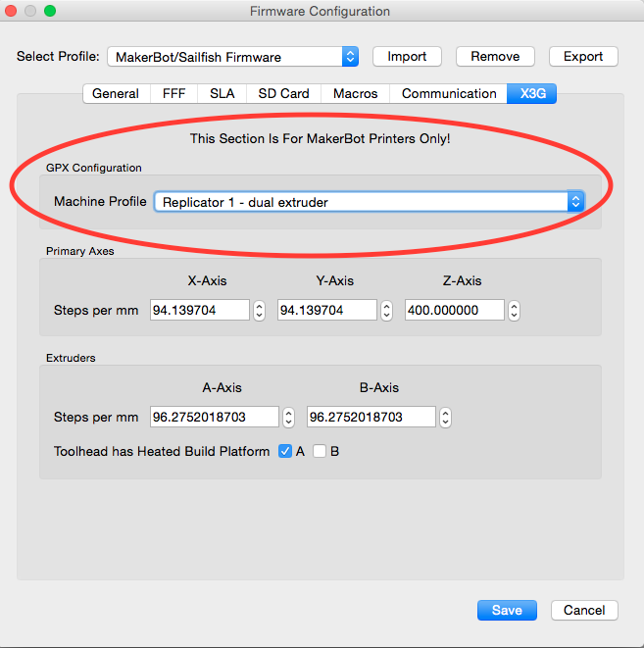The image size is (644, 648).
Task: Switch to the General tab
Action: point(116,93)
